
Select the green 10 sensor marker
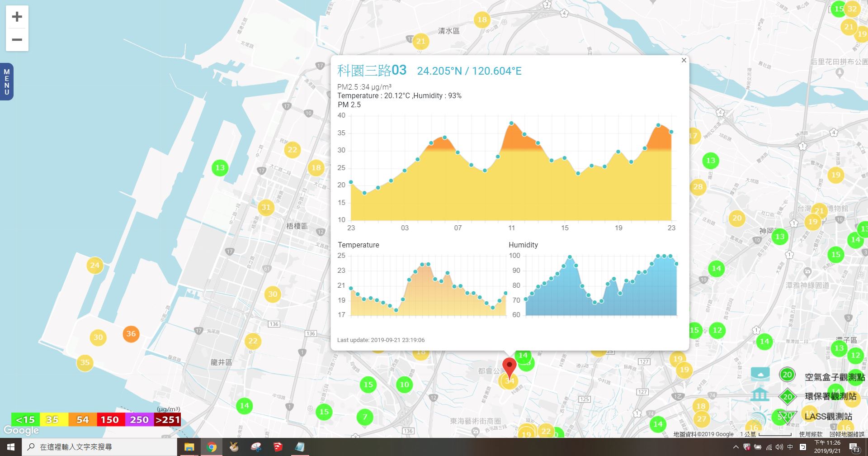404,385
